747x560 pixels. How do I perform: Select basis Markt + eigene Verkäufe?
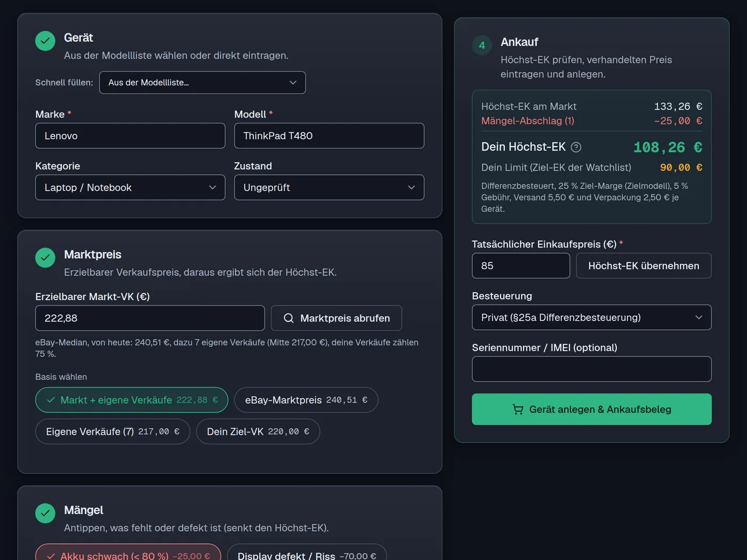132,400
